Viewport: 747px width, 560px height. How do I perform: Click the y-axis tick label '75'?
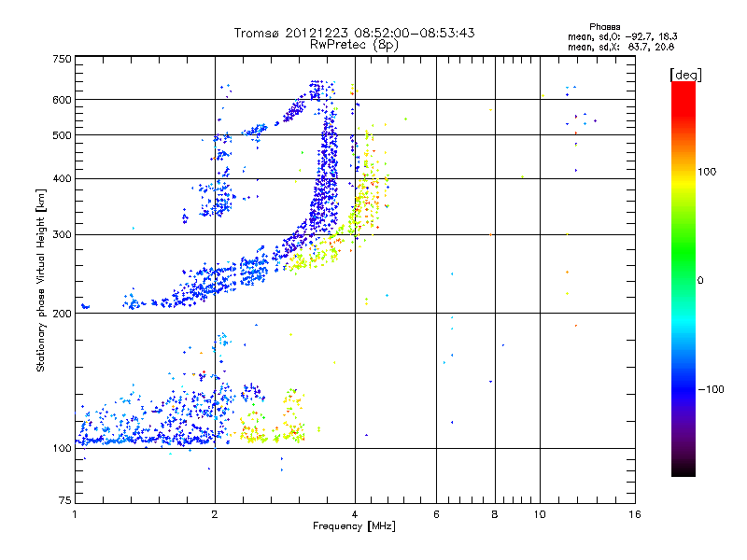point(65,500)
